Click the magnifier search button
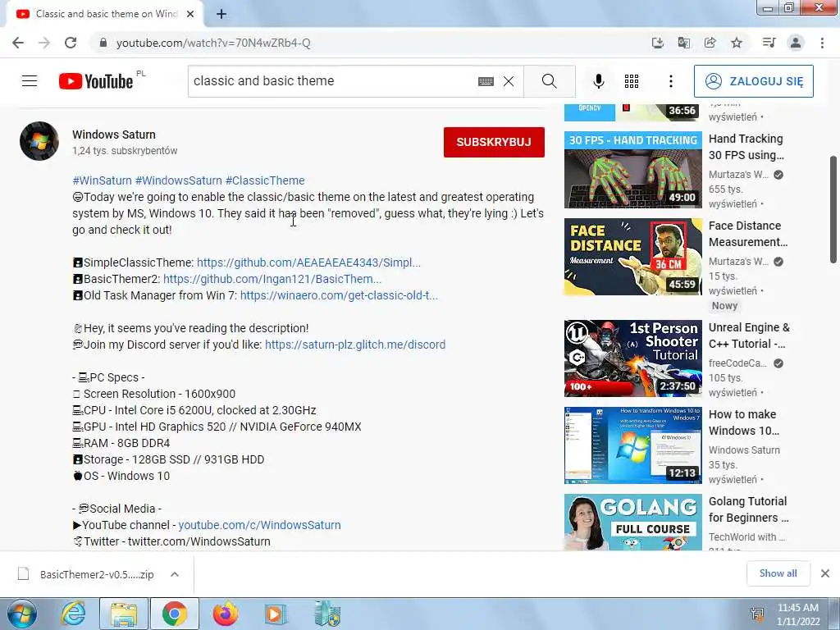This screenshot has width=840, height=630. pyautogui.click(x=549, y=81)
